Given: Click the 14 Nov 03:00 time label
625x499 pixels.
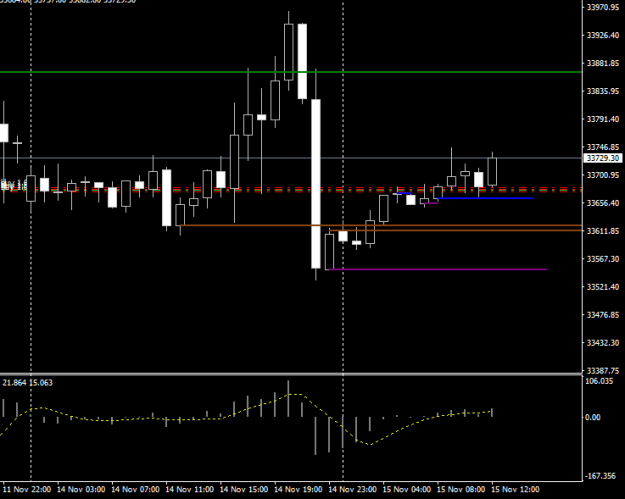Looking at the screenshot, I should [x=81, y=489].
